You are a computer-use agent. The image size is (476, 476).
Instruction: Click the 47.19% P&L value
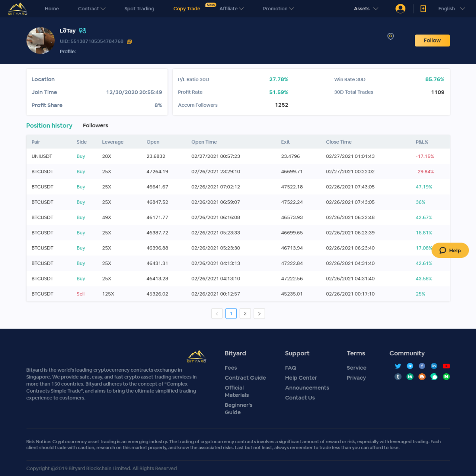click(424, 187)
